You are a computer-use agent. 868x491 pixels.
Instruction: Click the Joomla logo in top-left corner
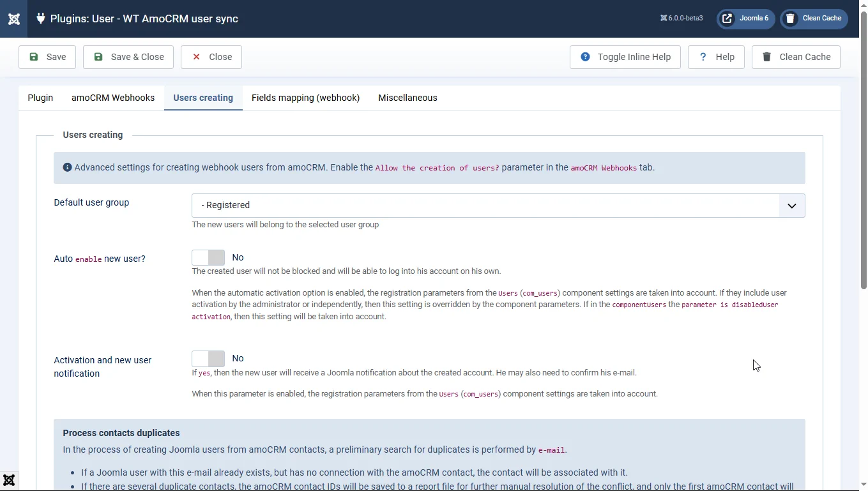13,19
